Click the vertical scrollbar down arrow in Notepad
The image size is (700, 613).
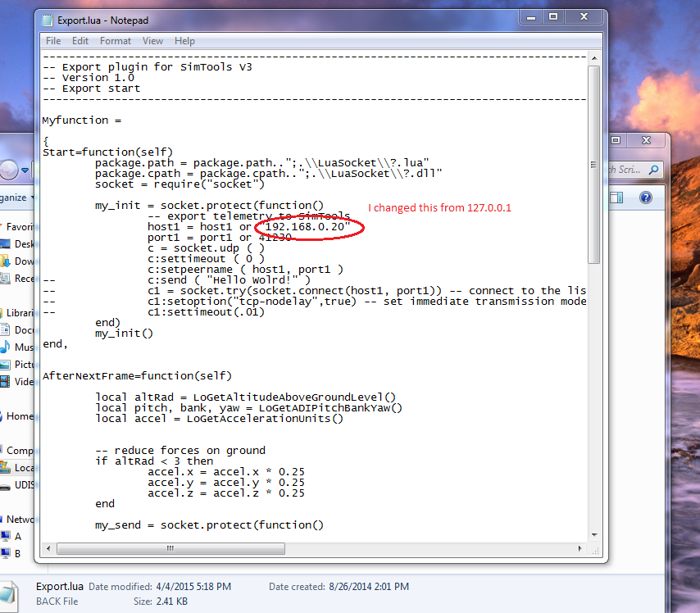click(593, 535)
